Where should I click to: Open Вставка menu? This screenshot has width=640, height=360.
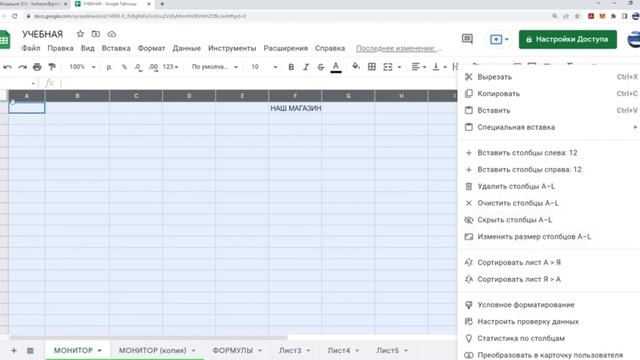116,48
